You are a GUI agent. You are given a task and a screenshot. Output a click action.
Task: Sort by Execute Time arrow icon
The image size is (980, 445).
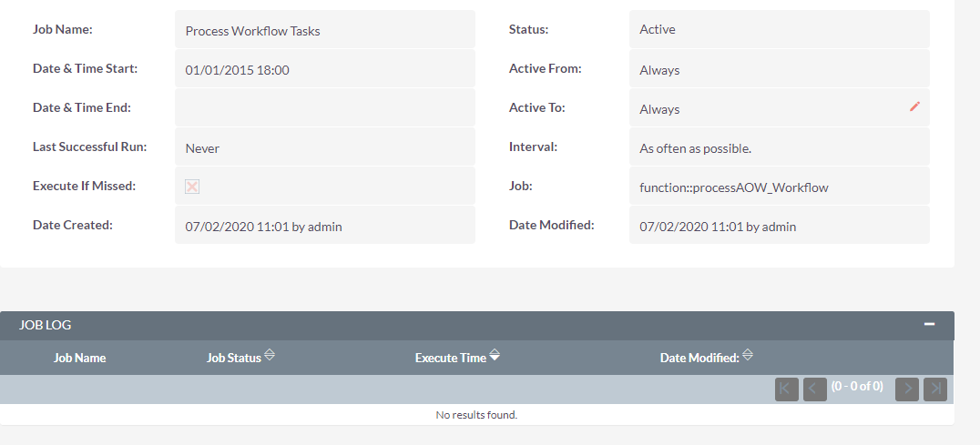pos(495,356)
